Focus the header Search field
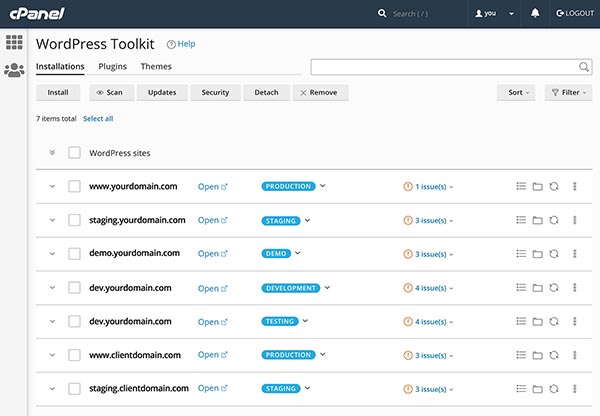Image resolution: width=600 pixels, height=416 pixels. point(411,14)
